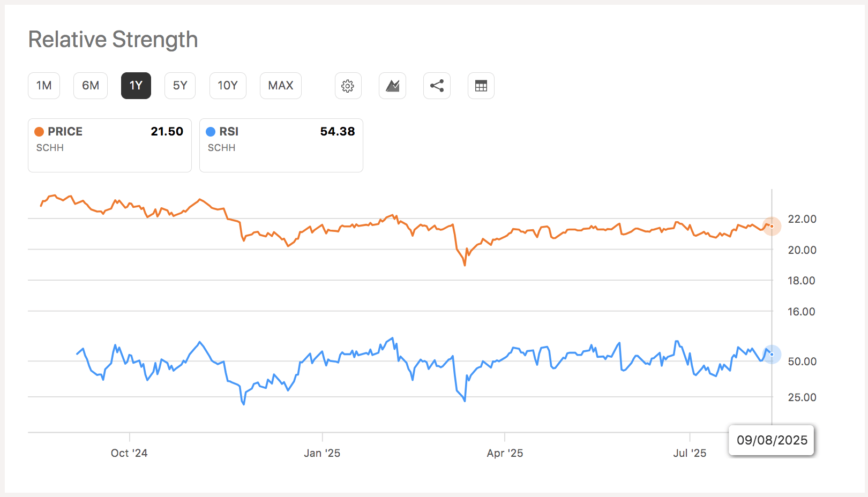Select the area chart type icon

tap(392, 86)
